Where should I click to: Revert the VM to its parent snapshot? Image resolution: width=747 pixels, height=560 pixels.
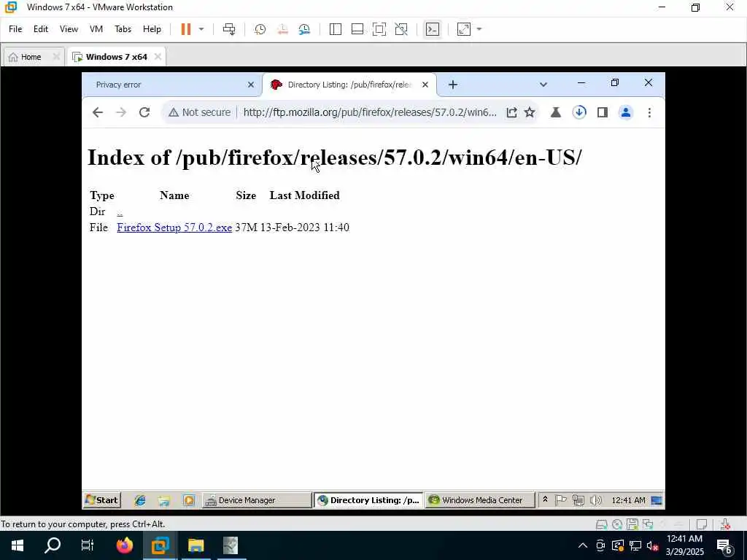282,29
